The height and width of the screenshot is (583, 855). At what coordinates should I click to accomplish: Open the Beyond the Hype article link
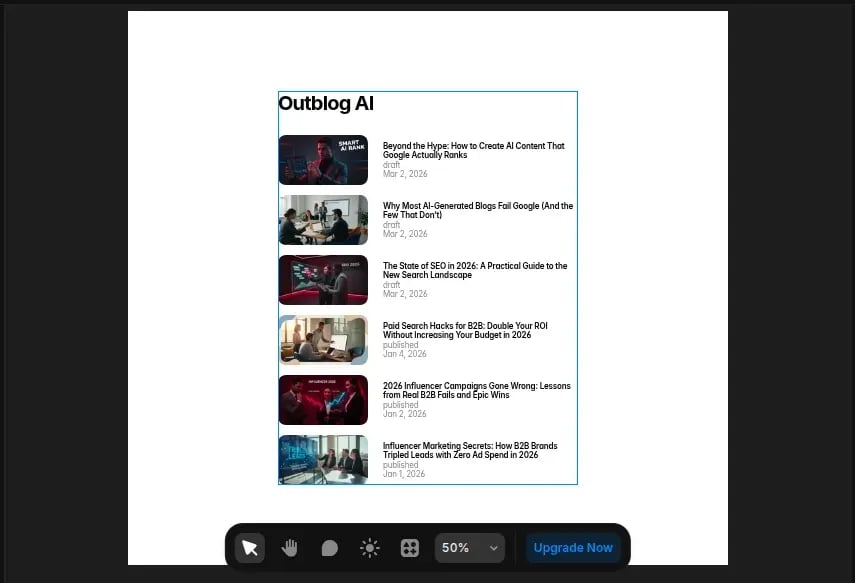click(x=472, y=150)
